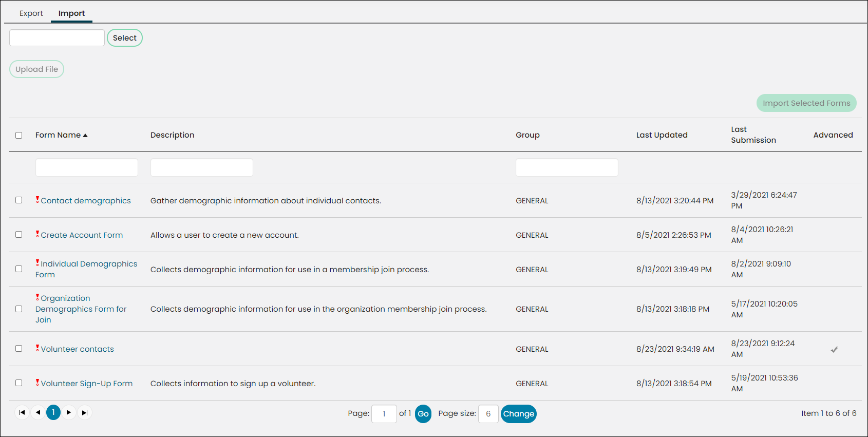
Task: Select the Import tab
Action: (71, 13)
